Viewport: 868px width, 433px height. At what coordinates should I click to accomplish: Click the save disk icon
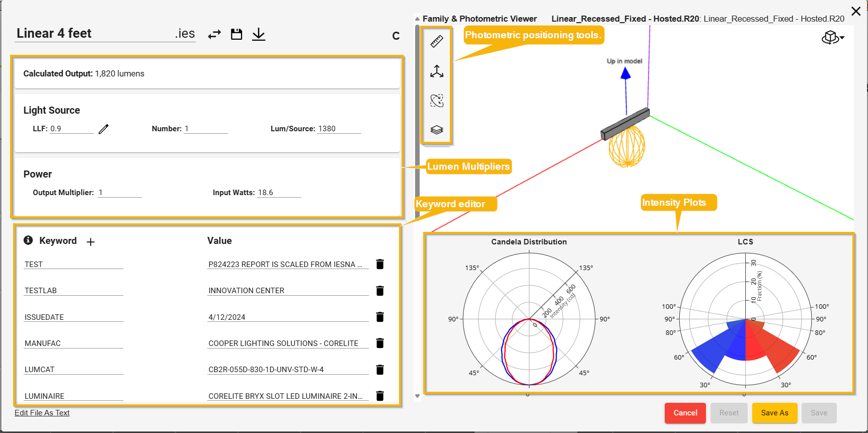[x=236, y=34]
